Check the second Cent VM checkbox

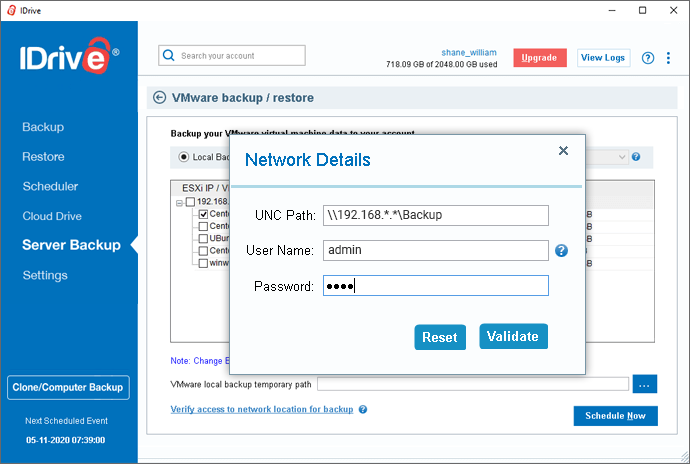click(x=203, y=226)
